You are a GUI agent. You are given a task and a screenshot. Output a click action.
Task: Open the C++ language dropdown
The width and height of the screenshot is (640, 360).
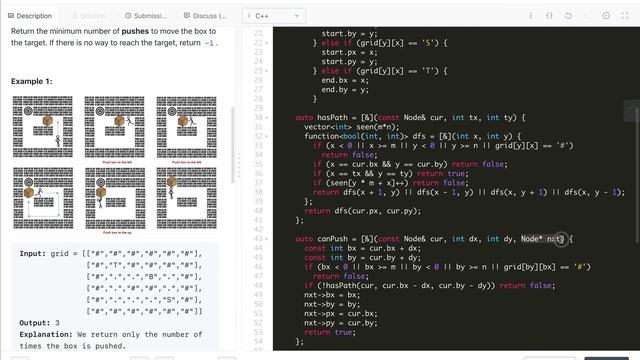point(273,16)
